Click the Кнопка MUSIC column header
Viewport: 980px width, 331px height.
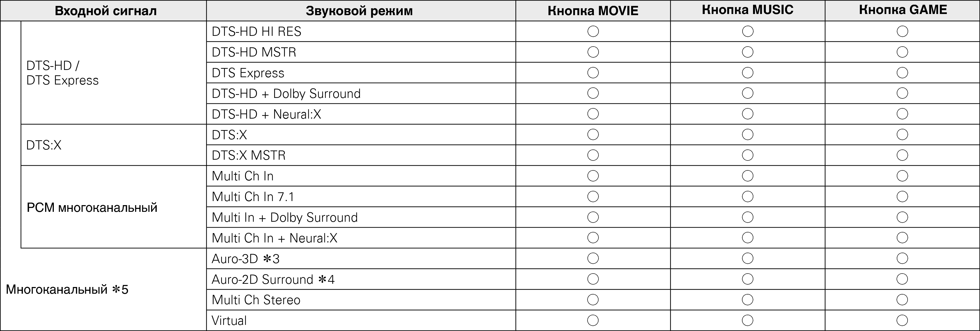(x=748, y=10)
